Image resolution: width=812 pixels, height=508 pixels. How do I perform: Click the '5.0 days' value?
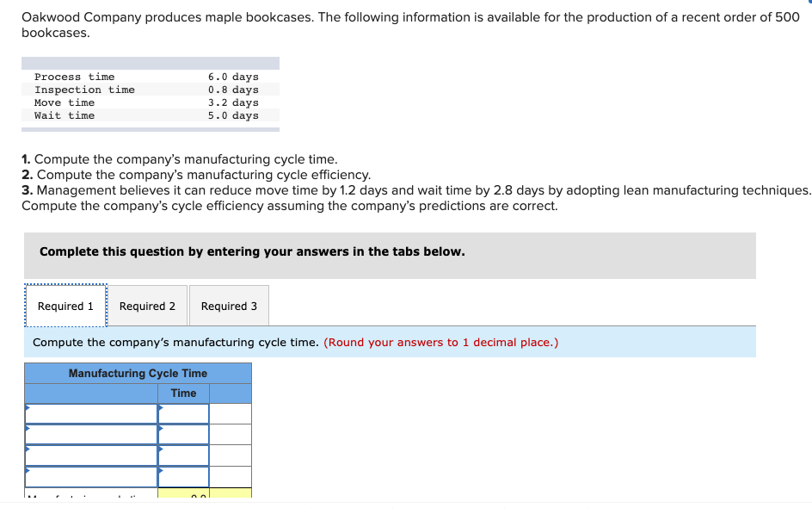tap(234, 115)
